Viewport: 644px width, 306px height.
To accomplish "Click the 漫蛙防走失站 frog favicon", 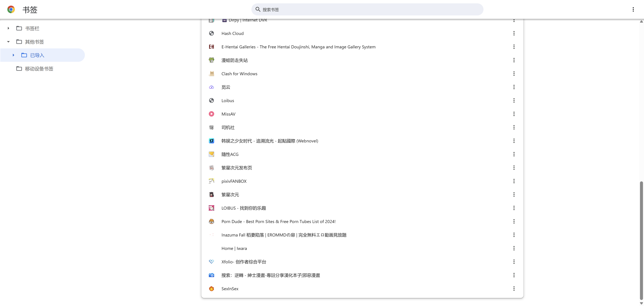I will [x=211, y=60].
